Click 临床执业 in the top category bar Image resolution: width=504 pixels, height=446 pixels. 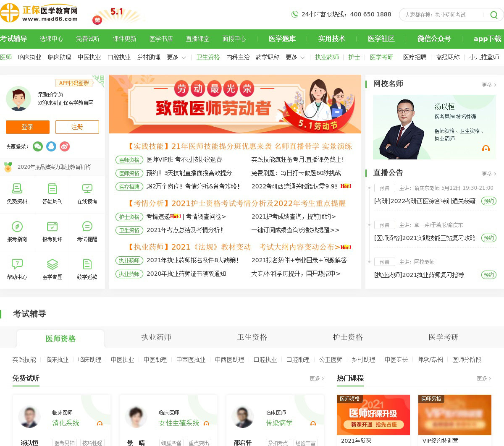point(29,57)
